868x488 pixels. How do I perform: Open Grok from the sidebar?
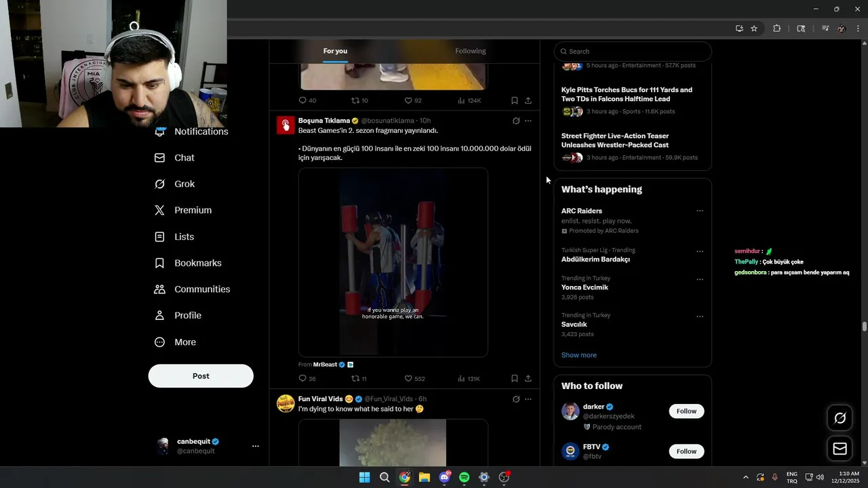coord(174,184)
